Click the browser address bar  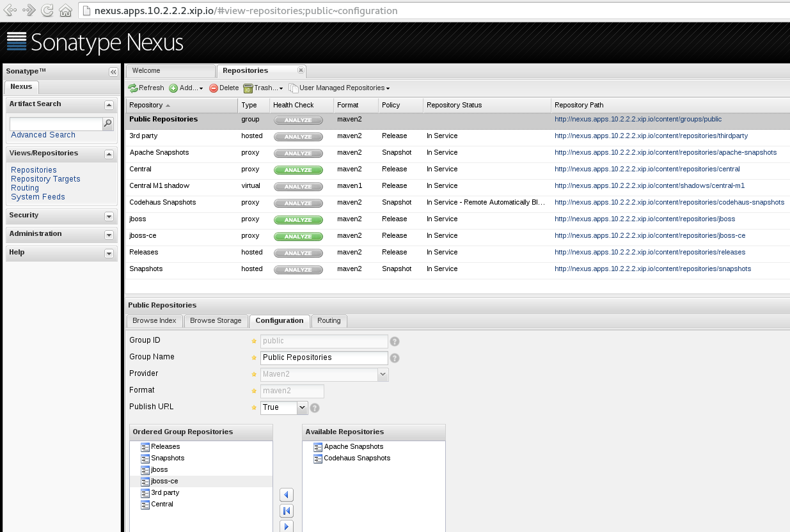point(435,10)
